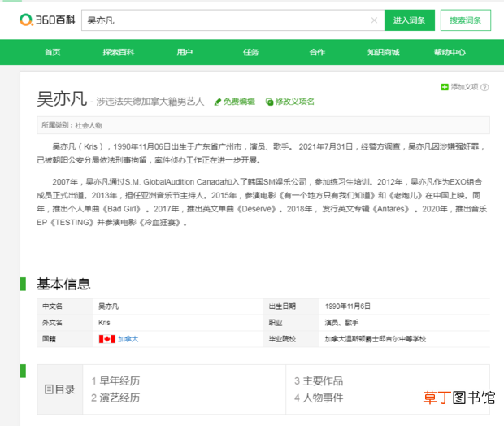Click the 基本信息 section heading
504x426 pixels.
point(63,284)
